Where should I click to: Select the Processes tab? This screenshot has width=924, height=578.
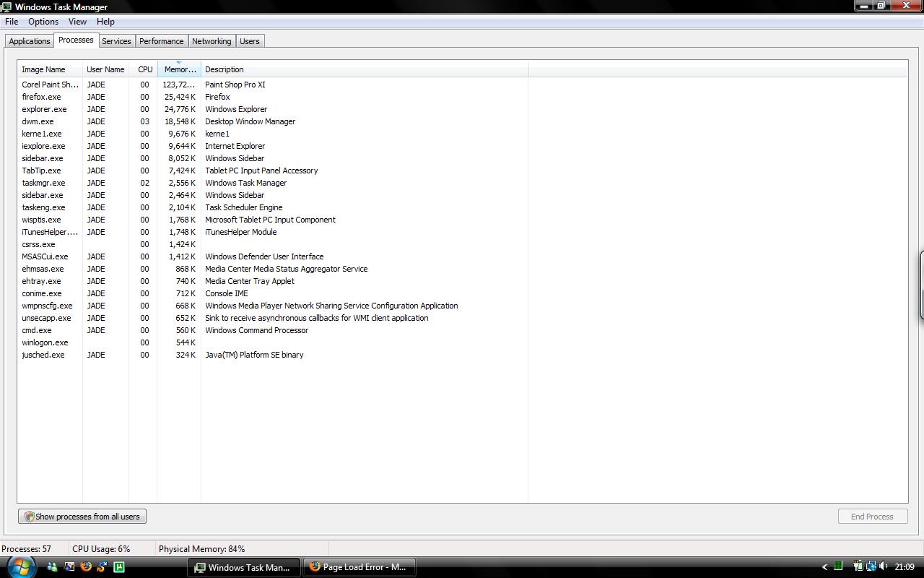click(x=76, y=40)
